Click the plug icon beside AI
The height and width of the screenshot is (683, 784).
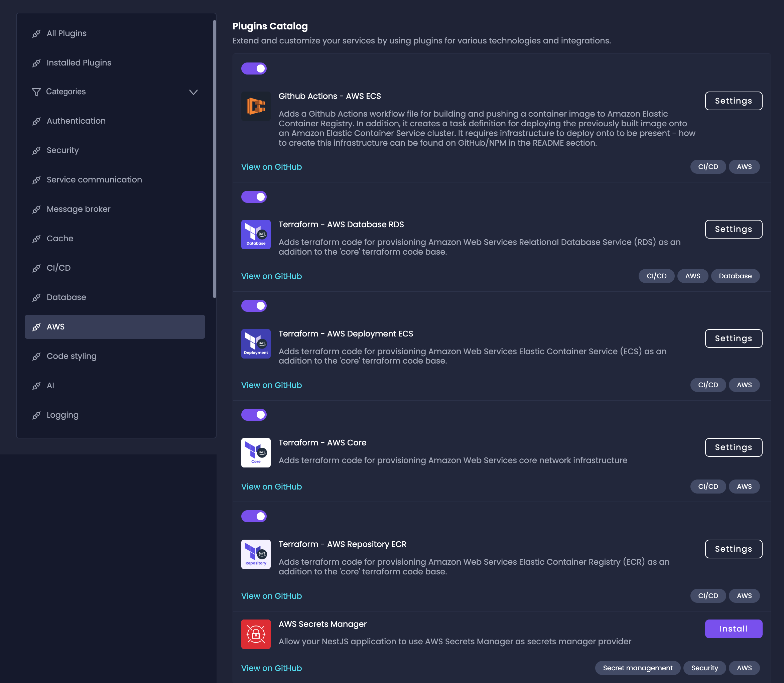pos(36,386)
